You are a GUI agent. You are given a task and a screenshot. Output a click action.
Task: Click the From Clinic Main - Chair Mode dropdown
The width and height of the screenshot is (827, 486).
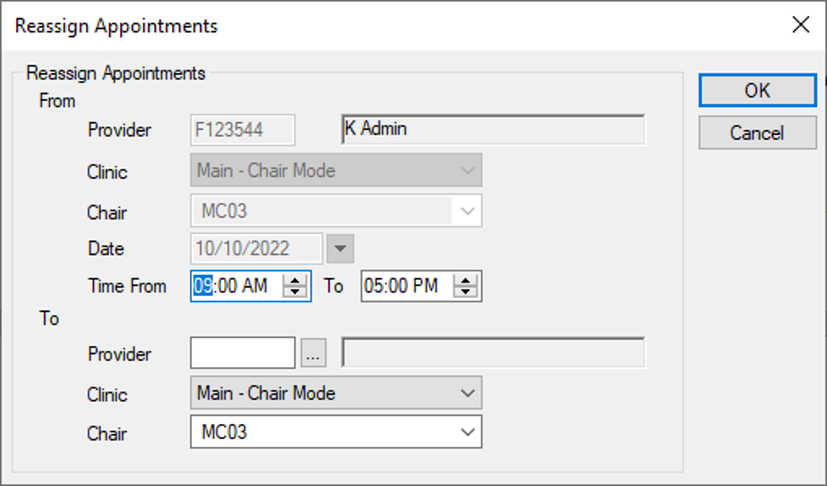(336, 170)
